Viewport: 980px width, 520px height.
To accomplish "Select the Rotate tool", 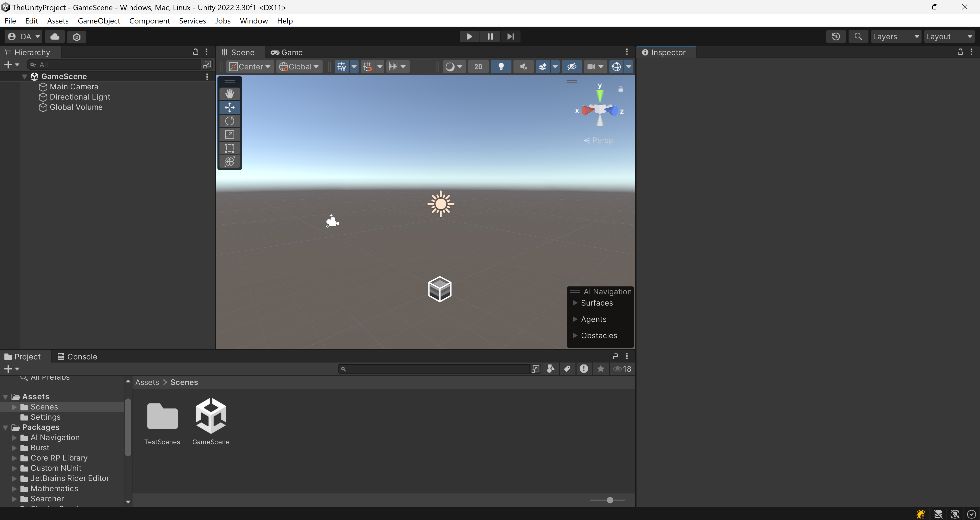I will coord(229,121).
